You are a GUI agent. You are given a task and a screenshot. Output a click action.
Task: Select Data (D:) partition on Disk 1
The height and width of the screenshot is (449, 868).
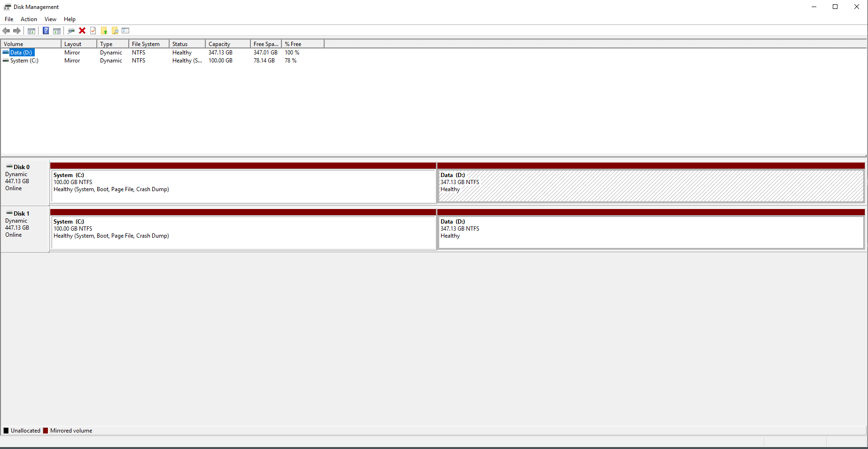tap(651, 232)
